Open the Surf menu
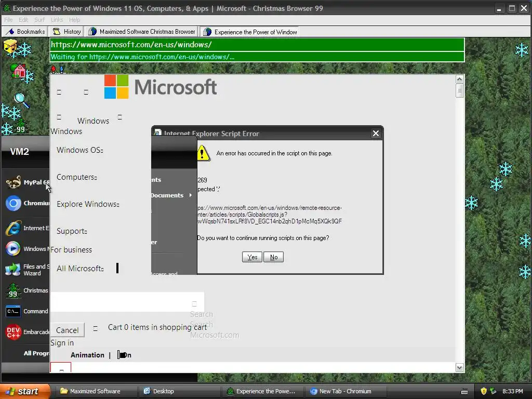 pyautogui.click(x=39, y=20)
